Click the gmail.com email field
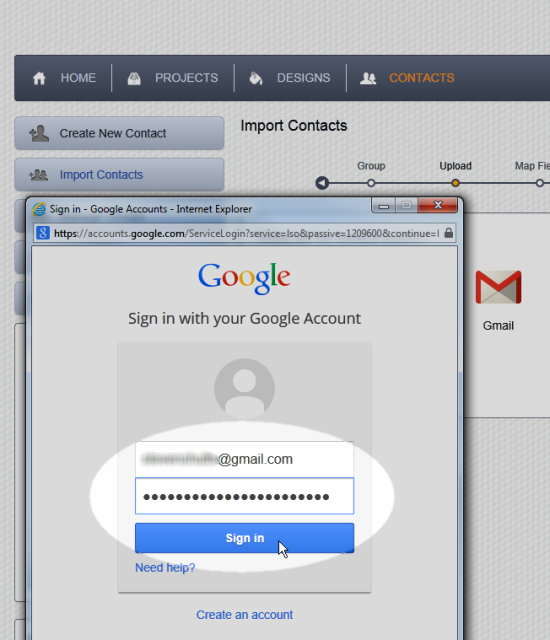The image size is (550, 640). coord(244,459)
